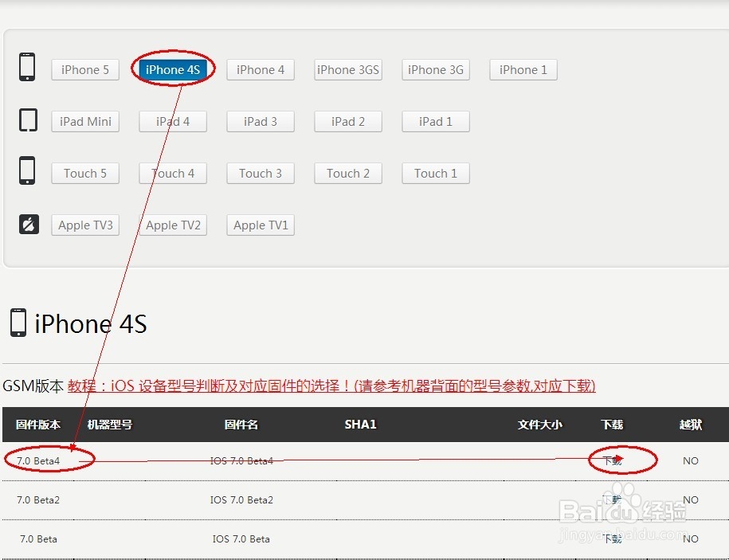
Task: Click the IOS 7.0 Beta firmware name
Action: tap(241, 538)
